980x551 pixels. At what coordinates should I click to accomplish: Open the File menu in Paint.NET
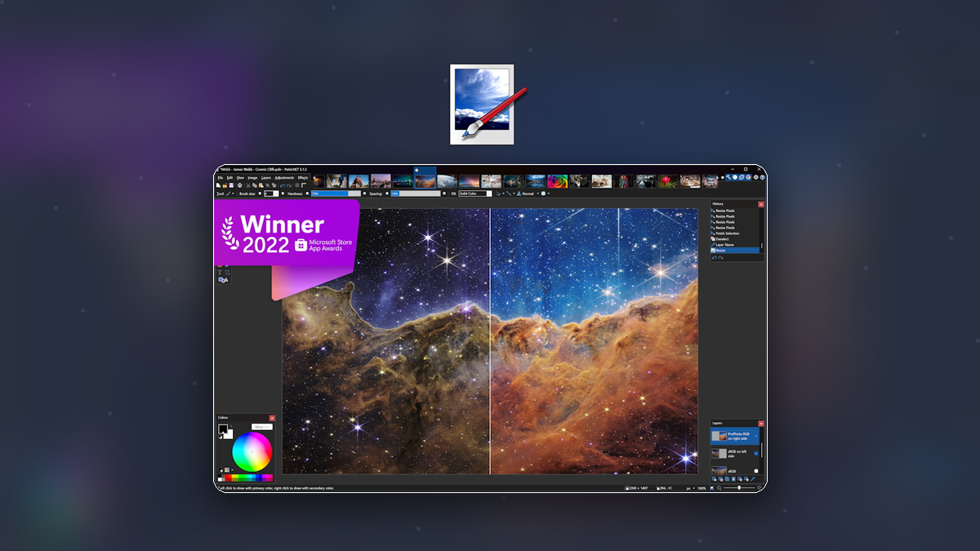pos(220,178)
